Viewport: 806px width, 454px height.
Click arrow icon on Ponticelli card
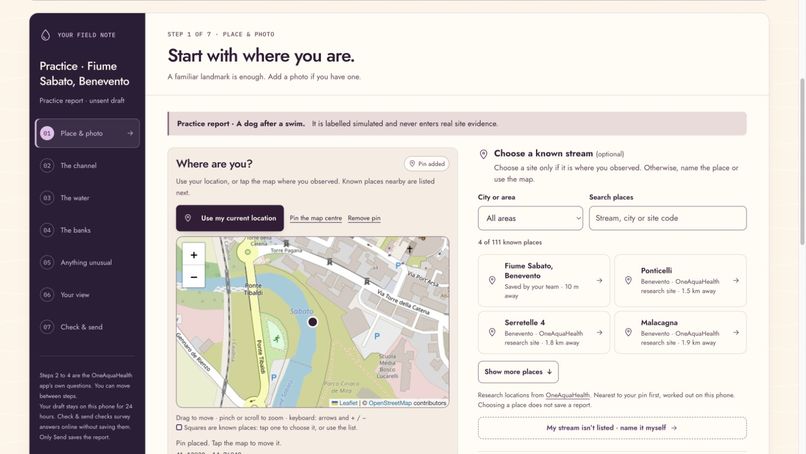tap(736, 280)
